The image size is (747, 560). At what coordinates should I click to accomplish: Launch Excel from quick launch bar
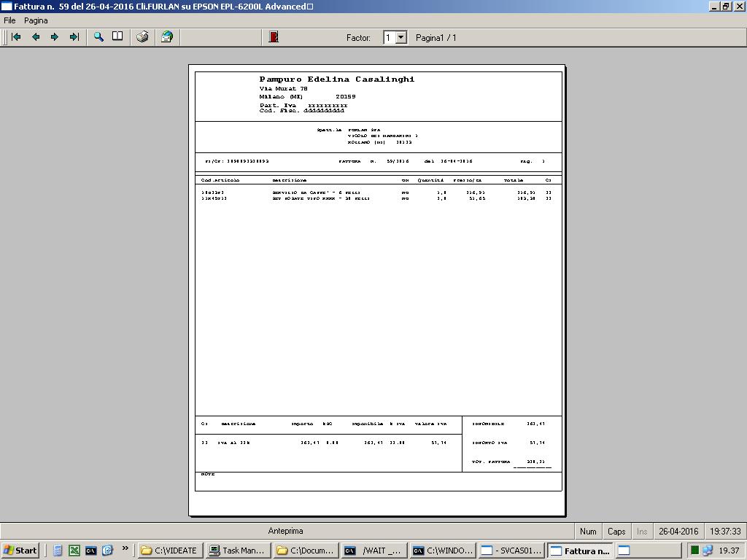click(x=74, y=551)
